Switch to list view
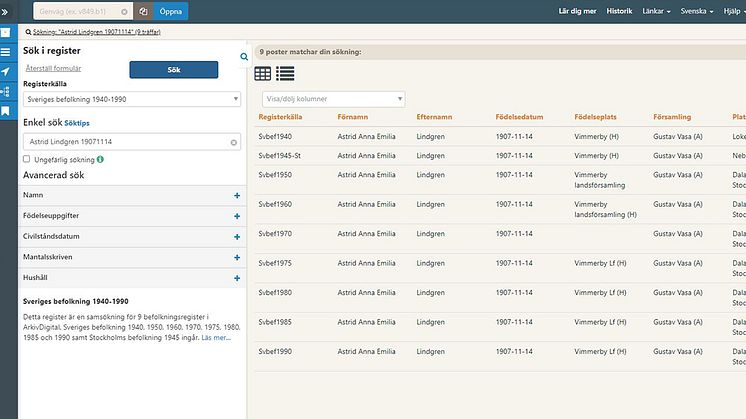The height and width of the screenshot is (419, 746). pos(285,74)
